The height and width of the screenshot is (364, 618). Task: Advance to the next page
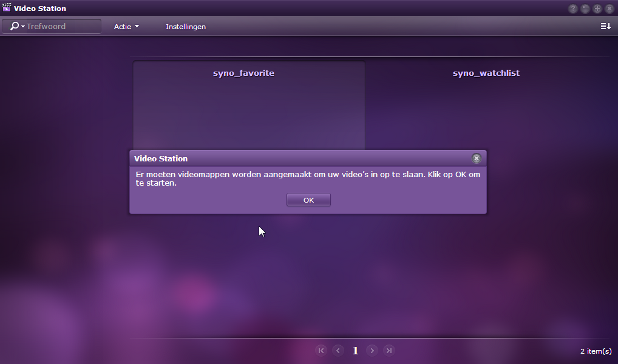tap(372, 350)
